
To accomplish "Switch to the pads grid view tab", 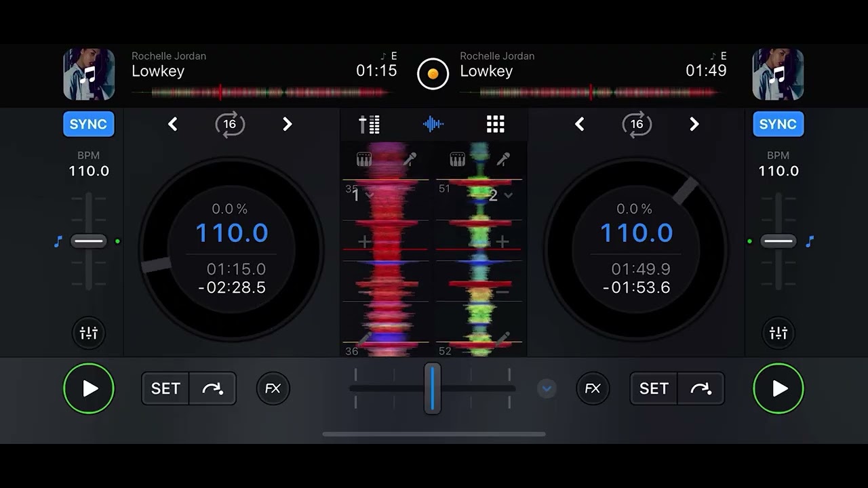I will pyautogui.click(x=496, y=124).
